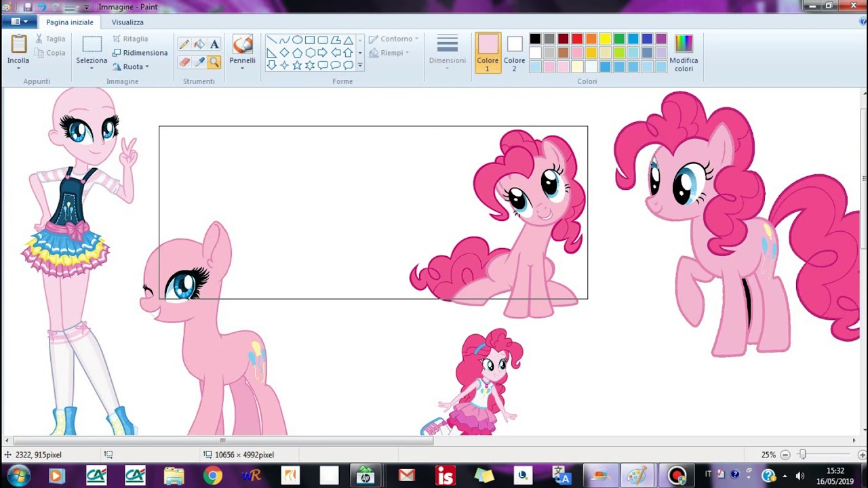Select the Fill with color bucket tool
The height and width of the screenshot is (488, 868).
tap(199, 45)
